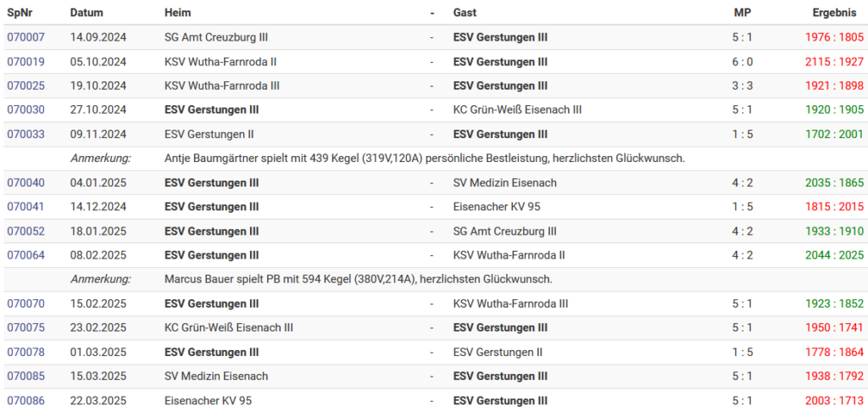Open match 070078 details
Screen dimensions: 868x412
pyautogui.click(x=26, y=352)
